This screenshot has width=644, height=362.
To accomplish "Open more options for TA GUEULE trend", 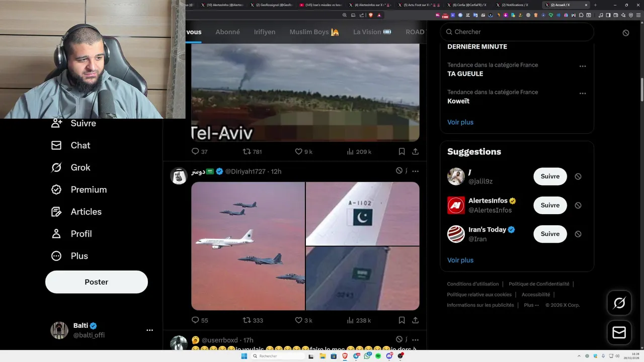I will (583, 66).
